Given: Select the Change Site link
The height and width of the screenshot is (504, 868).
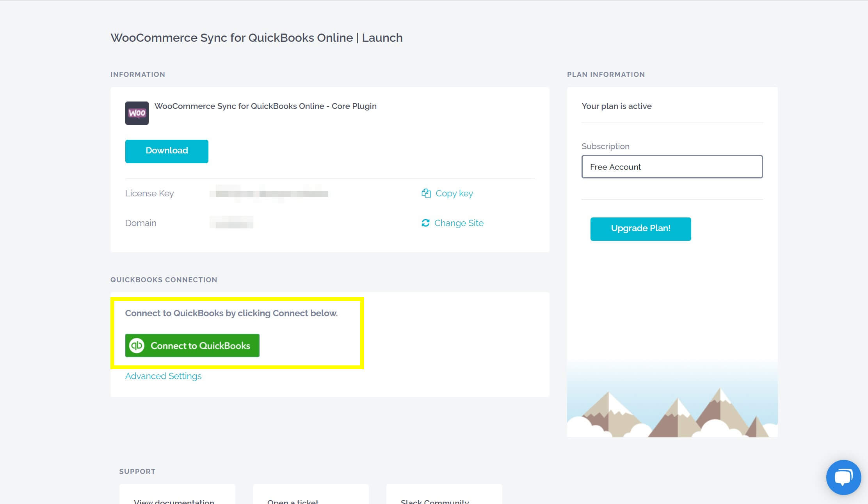Looking at the screenshot, I should (x=459, y=223).
